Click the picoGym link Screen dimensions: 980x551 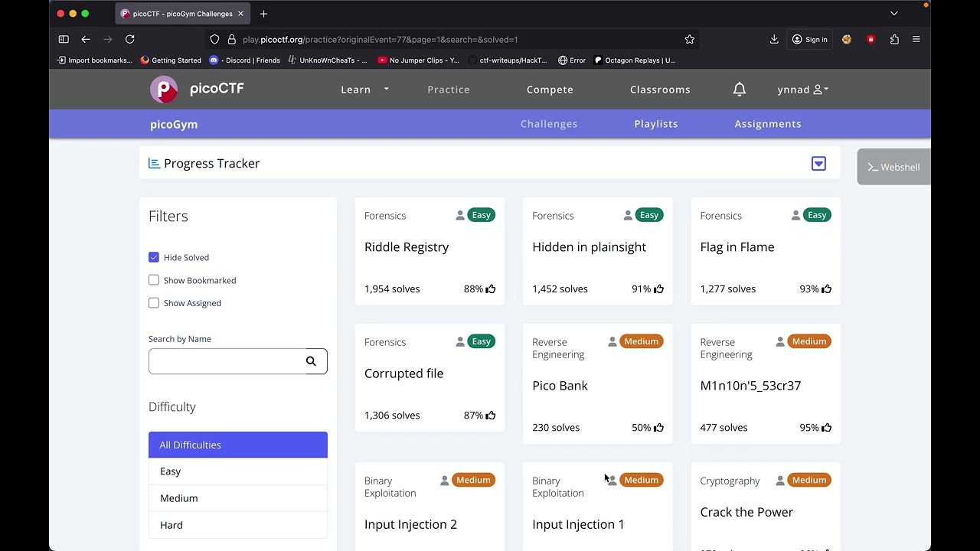point(174,124)
